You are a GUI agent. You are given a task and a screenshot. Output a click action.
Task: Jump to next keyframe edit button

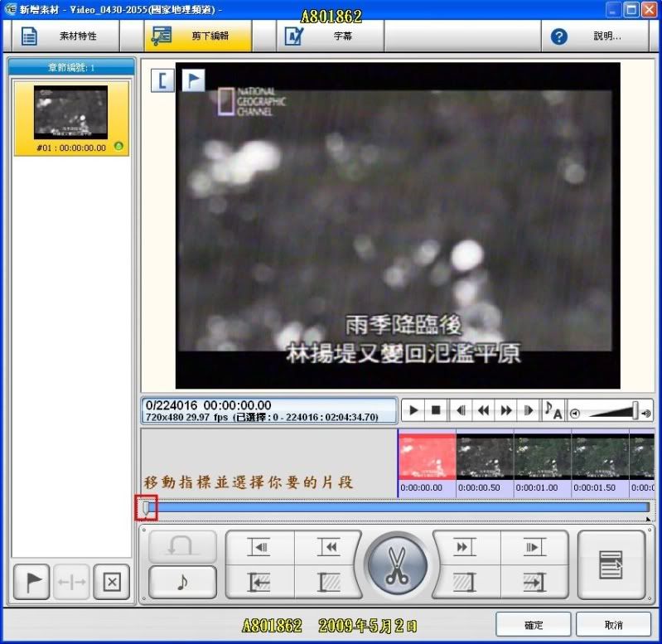[466, 547]
